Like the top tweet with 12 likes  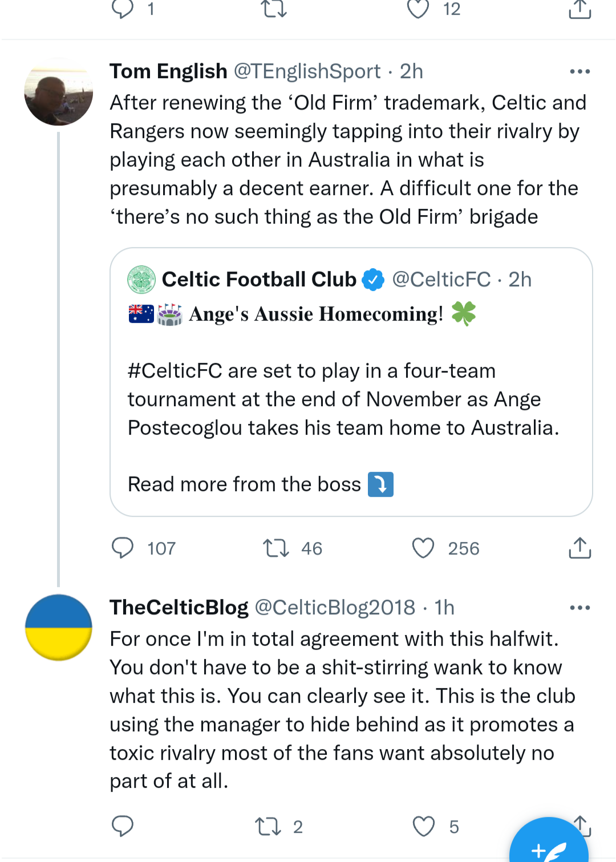[x=418, y=9]
